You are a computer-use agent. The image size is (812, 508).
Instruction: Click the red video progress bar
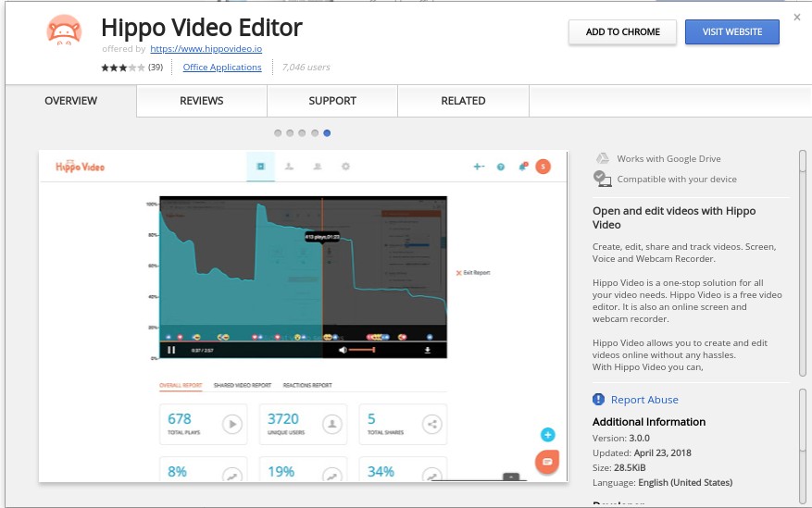point(190,341)
